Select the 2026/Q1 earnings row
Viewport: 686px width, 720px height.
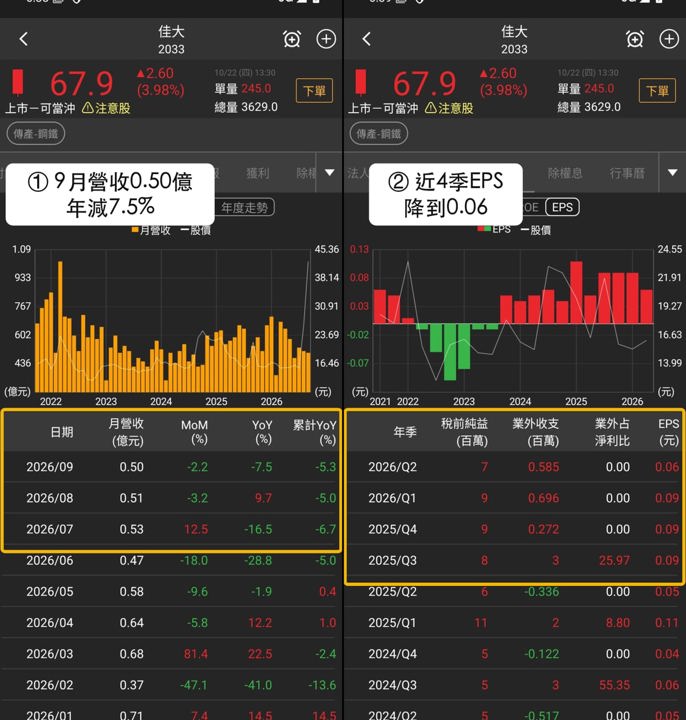point(514,498)
